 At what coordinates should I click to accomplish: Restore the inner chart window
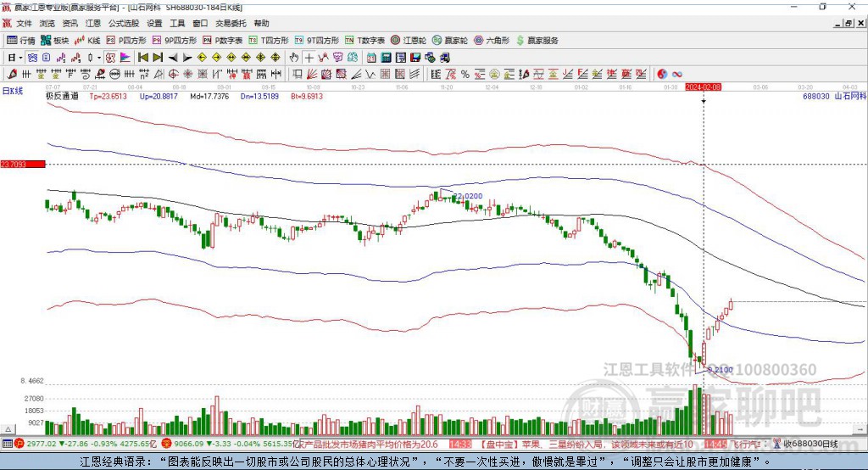tap(849, 23)
